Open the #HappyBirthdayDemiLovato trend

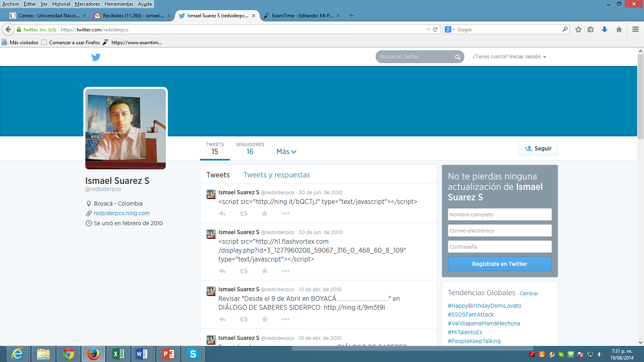click(x=485, y=306)
